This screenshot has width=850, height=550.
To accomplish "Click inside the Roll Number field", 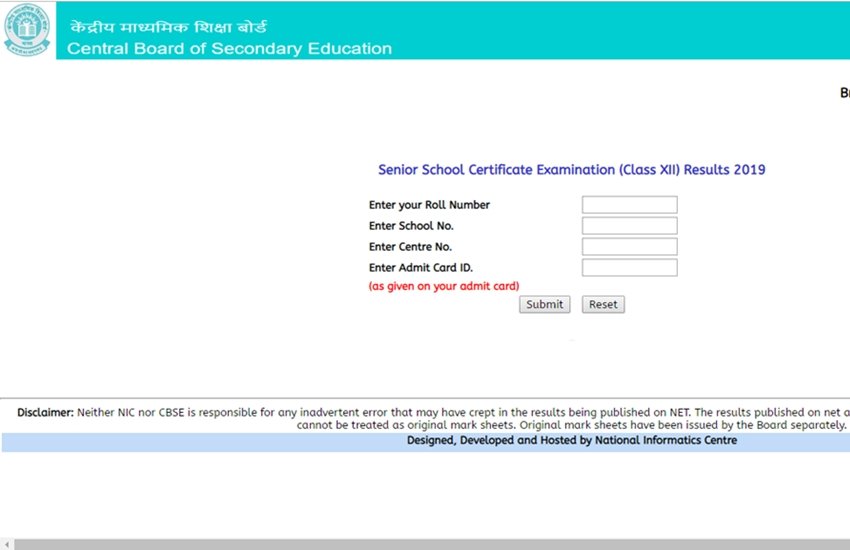I will (x=629, y=205).
